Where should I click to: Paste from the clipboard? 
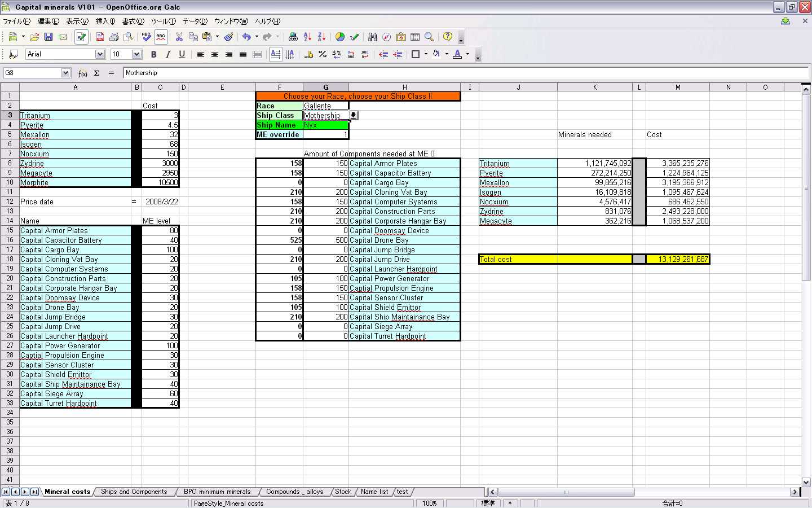207,37
